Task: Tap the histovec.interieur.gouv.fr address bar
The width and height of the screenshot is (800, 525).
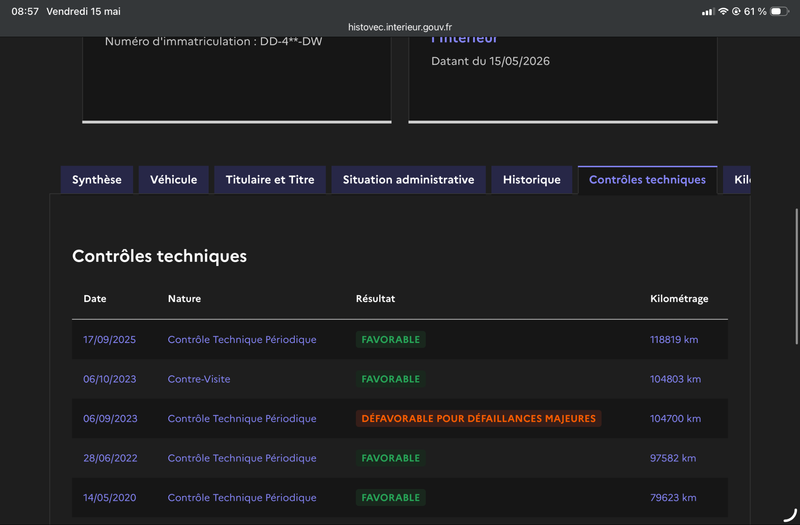Action: [x=400, y=27]
